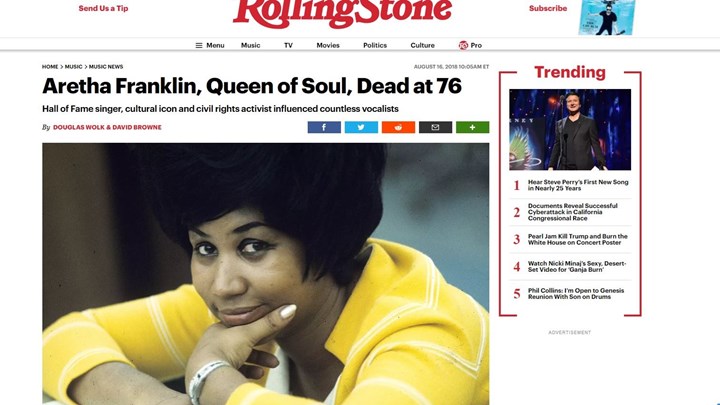Screen dimensions: 720x405
Task: Open the TV nav tab
Action: pyautogui.click(x=288, y=45)
